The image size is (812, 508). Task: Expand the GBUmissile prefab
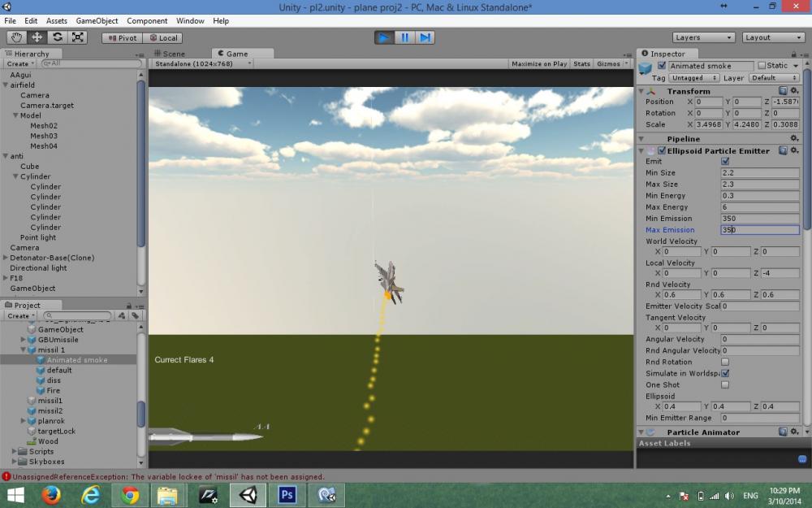pyautogui.click(x=23, y=340)
